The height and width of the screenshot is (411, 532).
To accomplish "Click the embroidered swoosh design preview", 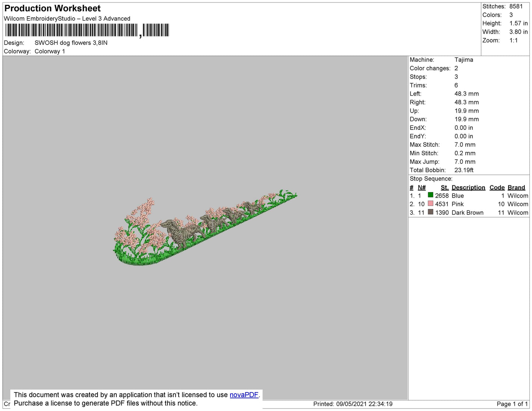I will (x=205, y=227).
